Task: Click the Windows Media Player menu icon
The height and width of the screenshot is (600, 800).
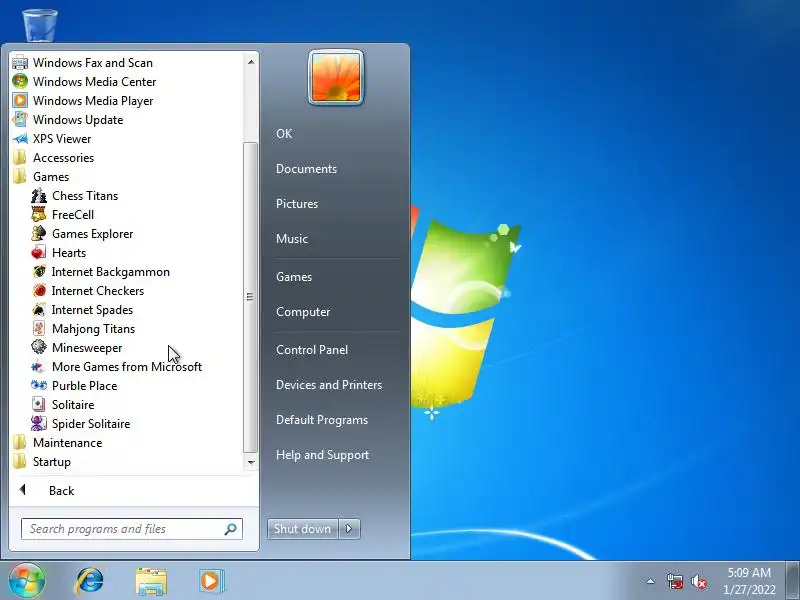Action: click(20, 101)
